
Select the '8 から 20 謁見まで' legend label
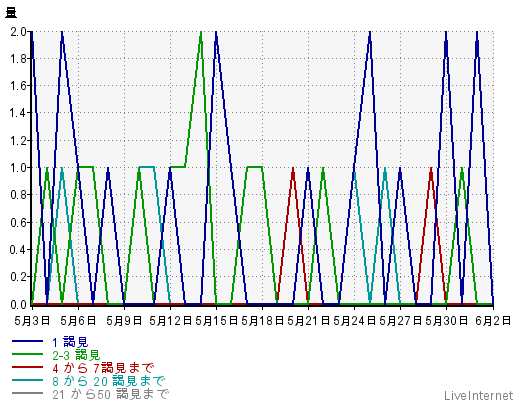109,381
